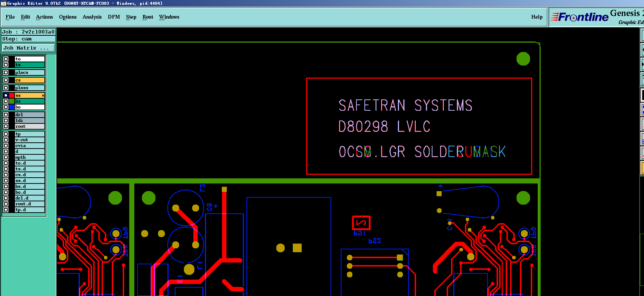Open the Rout menu

tap(148, 17)
